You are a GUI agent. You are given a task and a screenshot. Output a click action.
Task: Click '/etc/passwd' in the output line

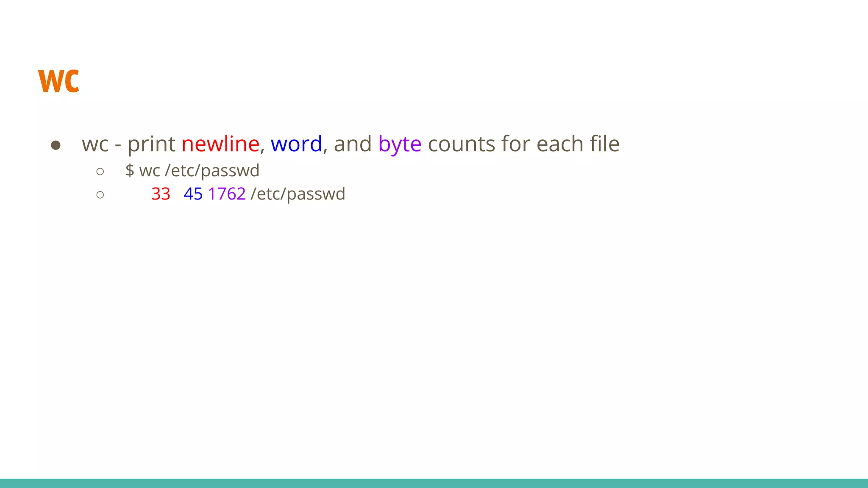coord(298,194)
